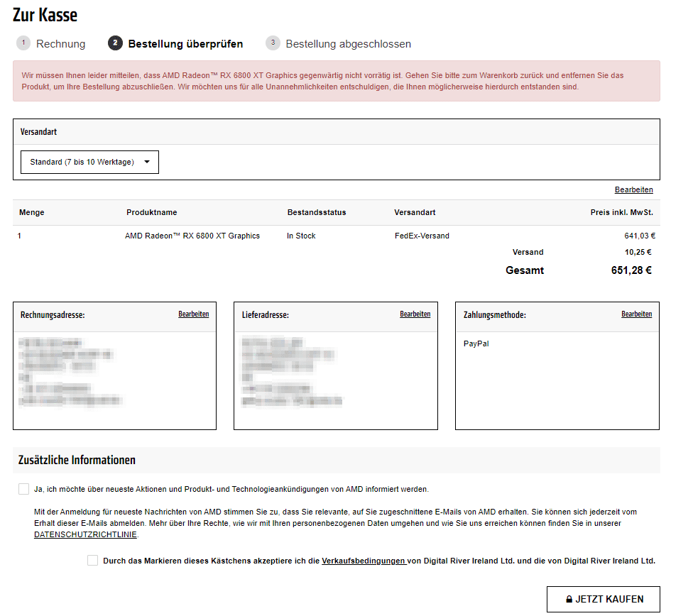
Task: Click the red out-of-stock warning message
Action: pyautogui.click(x=337, y=82)
